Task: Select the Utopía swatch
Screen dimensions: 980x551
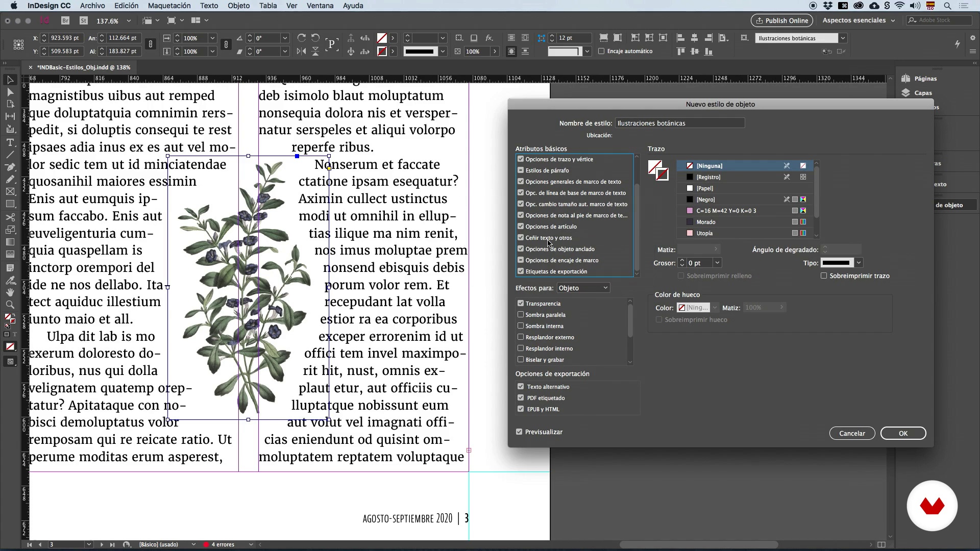Action: pyautogui.click(x=745, y=233)
